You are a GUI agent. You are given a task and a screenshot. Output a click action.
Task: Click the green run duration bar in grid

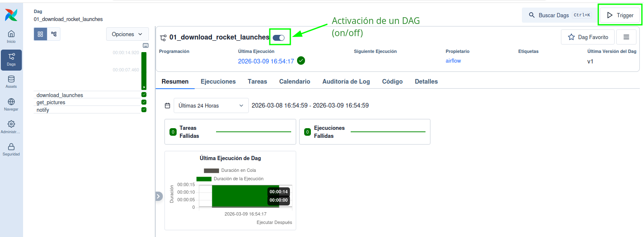pos(144,70)
